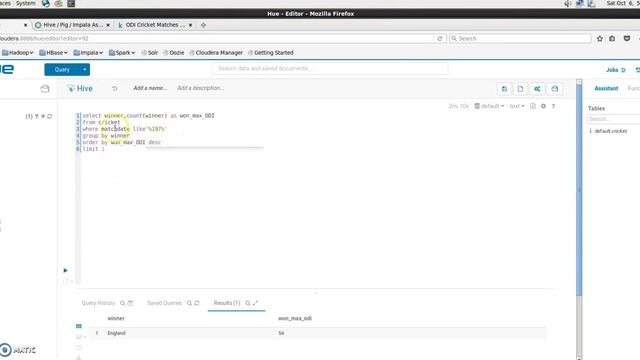Select default.cricket table in Assistant
640x360 pixels.
[x=611, y=131]
